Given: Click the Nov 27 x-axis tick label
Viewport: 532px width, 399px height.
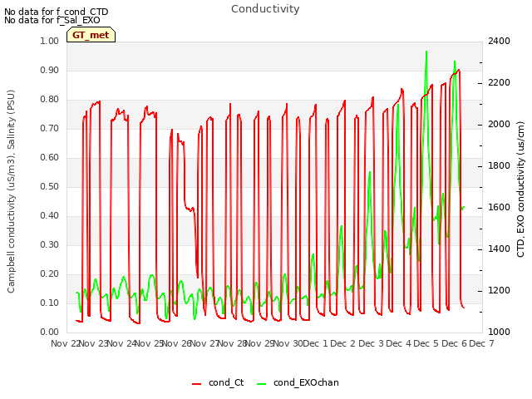Looking at the screenshot, I should pyautogui.click(x=204, y=343).
